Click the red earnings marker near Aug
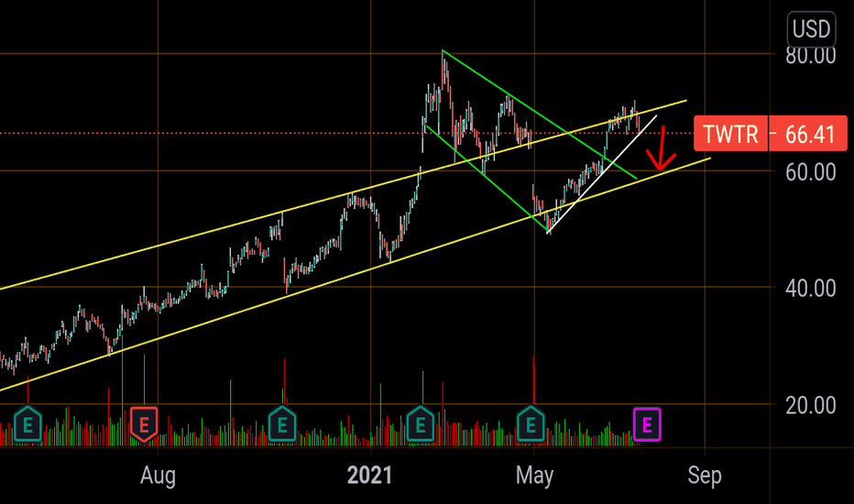 coord(145,424)
